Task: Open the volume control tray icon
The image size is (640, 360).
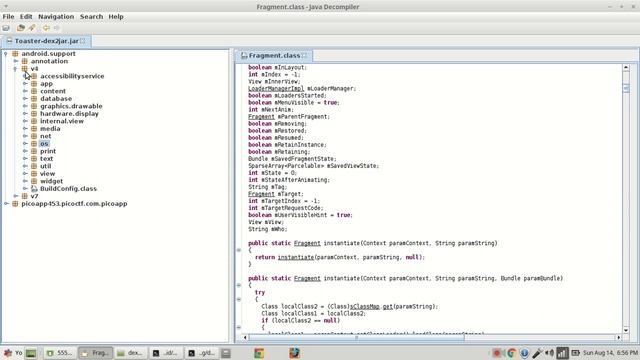Action: [x=549, y=353]
